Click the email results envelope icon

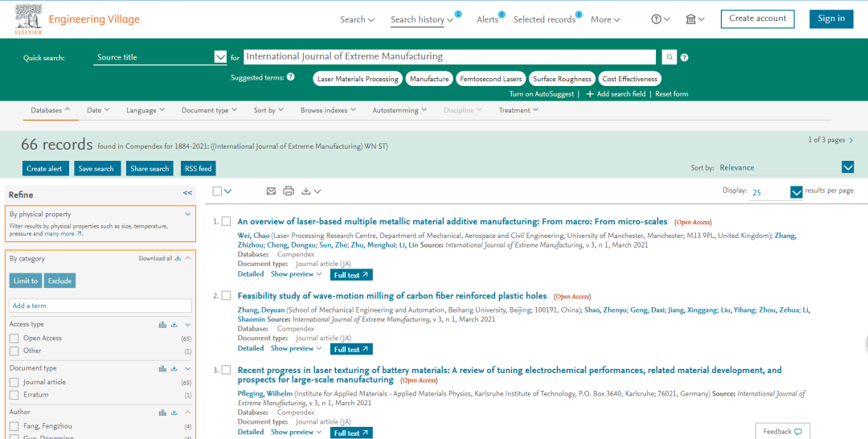point(271,191)
